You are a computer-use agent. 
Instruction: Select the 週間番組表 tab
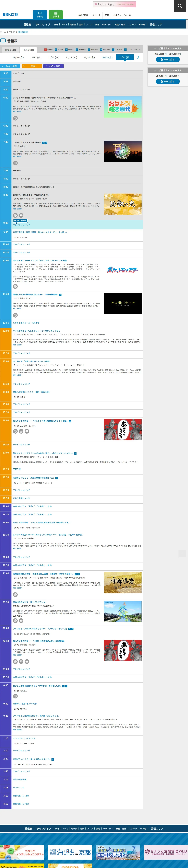(x=10, y=50)
